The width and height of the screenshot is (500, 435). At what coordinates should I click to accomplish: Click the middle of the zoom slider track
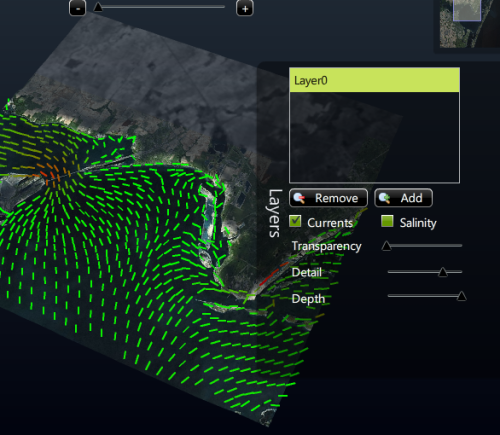(x=161, y=7)
